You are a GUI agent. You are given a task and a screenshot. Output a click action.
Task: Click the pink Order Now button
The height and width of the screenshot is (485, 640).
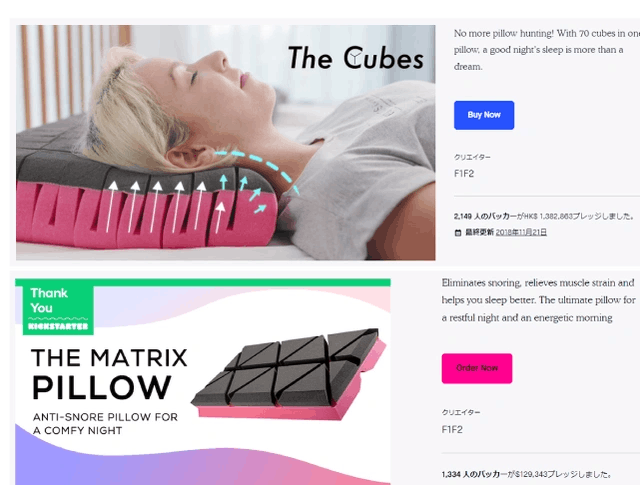pos(477,368)
